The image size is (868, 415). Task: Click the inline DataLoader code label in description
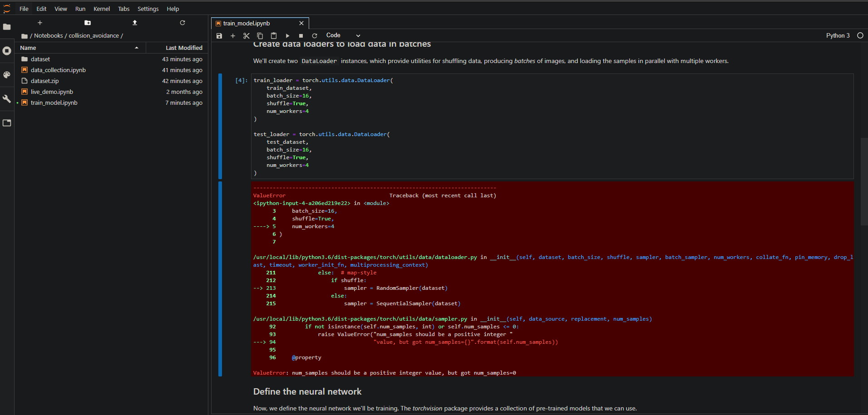coord(319,61)
